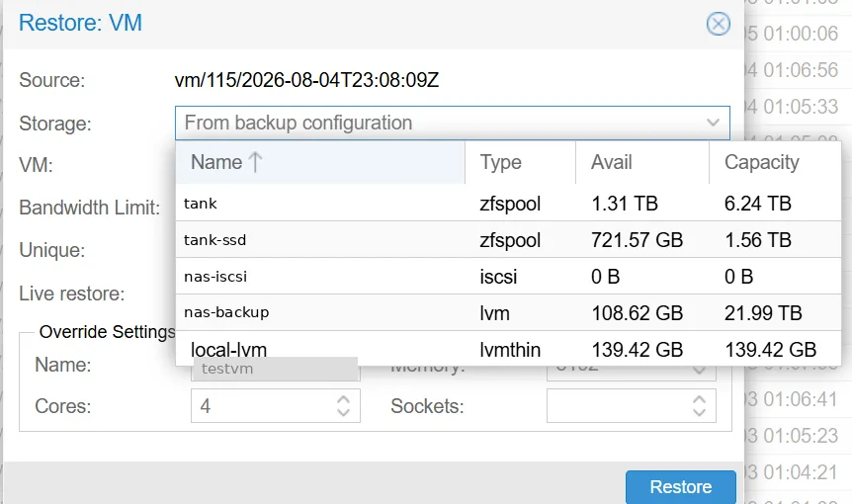Open the Storage dropdown arrow
This screenshot has height=504, width=852.
(x=713, y=123)
